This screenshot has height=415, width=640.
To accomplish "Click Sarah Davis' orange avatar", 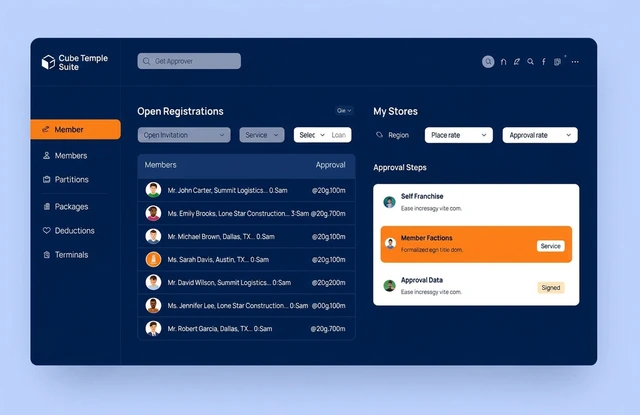I will [153, 259].
